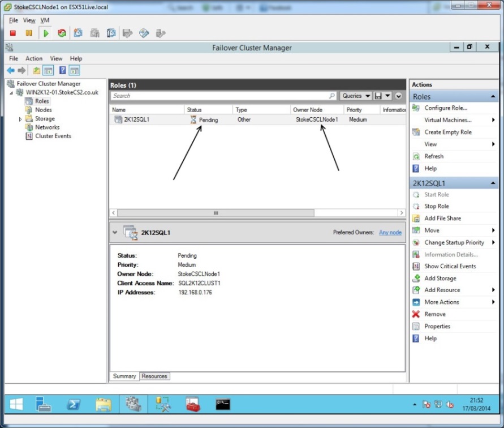504x428 pixels.
Task: Click the blue help toolbar icon
Action: pyautogui.click(x=63, y=70)
